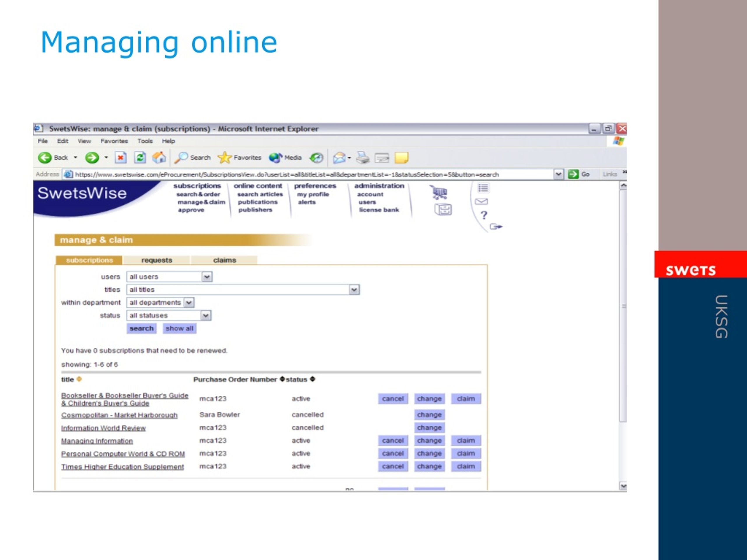Open the View menu

click(84, 141)
